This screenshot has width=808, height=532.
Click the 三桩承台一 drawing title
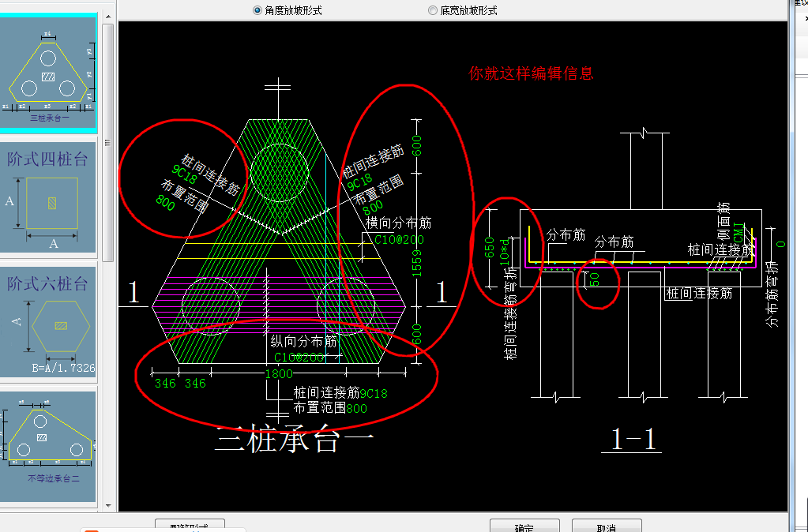[x=295, y=440]
